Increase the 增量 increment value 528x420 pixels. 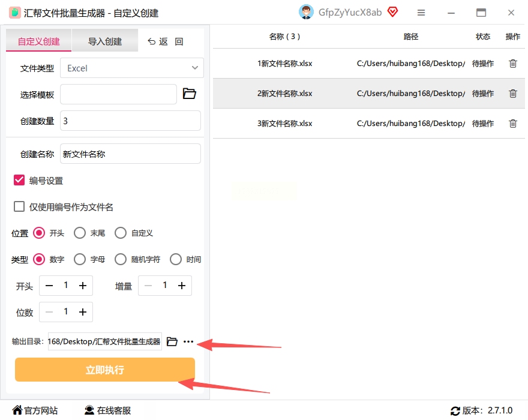[x=182, y=286]
